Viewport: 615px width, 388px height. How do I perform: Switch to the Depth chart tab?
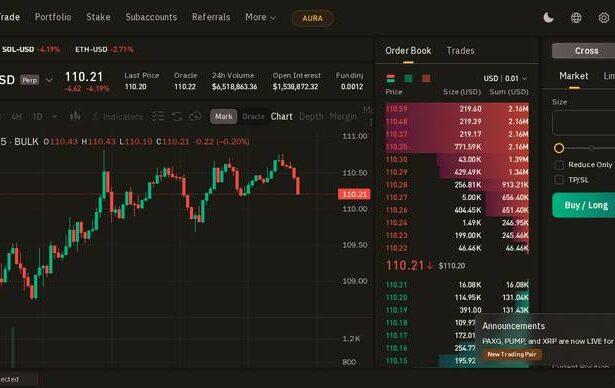point(311,117)
